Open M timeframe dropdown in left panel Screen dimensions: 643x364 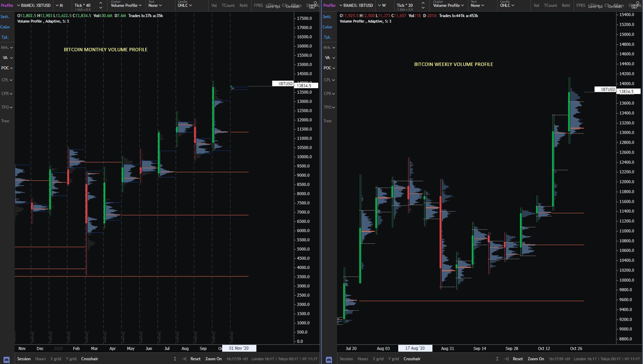(x=59, y=5)
